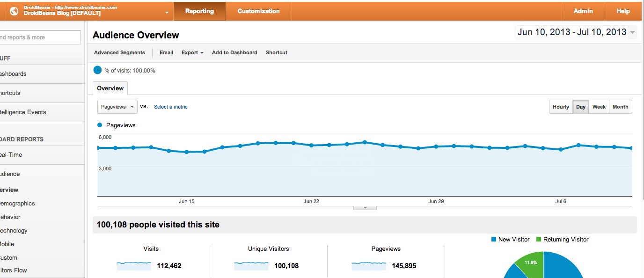Switch chart granularity to Month

pyautogui.click(x=620, y=107)
